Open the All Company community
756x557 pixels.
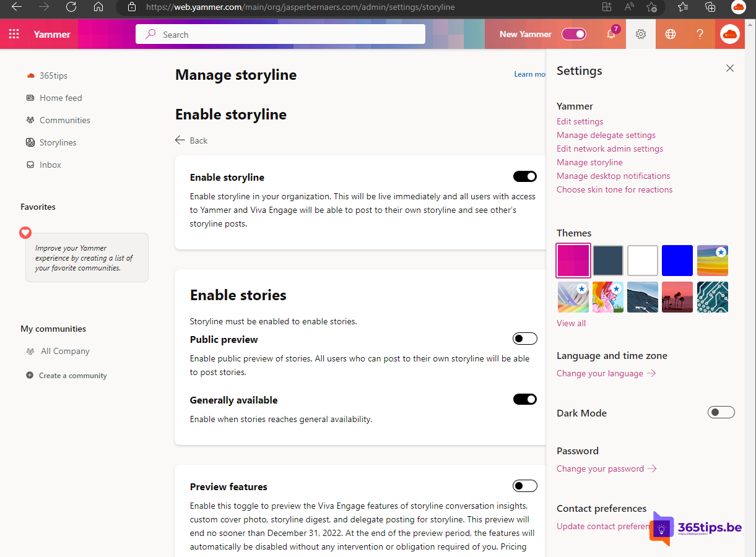[x=65, y=351]
